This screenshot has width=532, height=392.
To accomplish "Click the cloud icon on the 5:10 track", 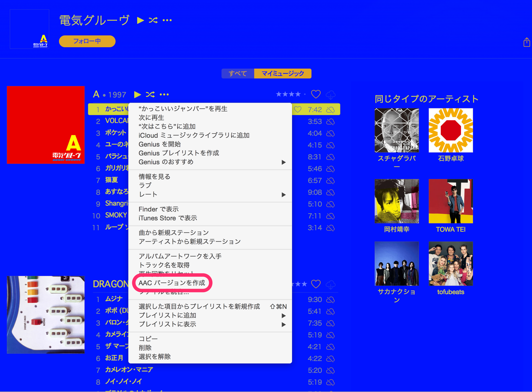I will click(330, 204).
